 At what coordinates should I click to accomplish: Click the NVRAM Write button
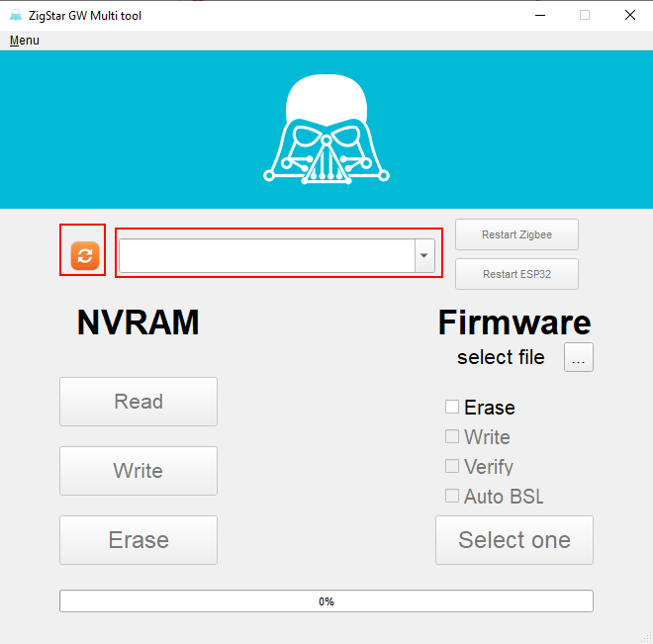(139, 471)
